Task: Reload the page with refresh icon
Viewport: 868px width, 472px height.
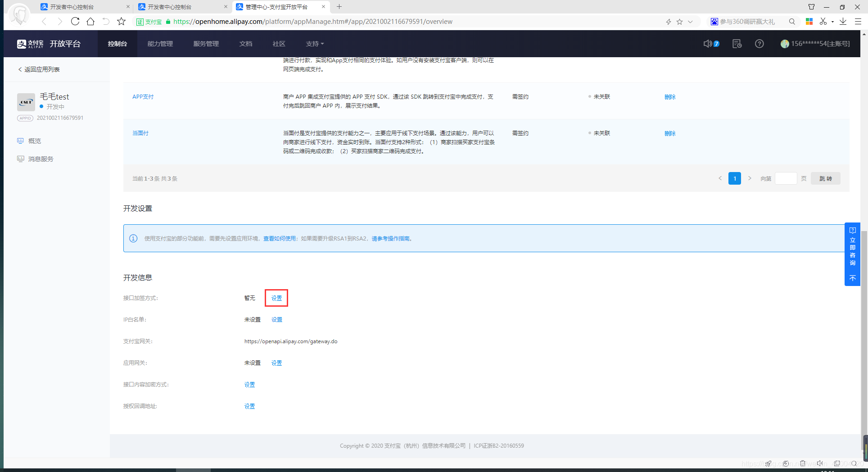Action: [75, 21]
